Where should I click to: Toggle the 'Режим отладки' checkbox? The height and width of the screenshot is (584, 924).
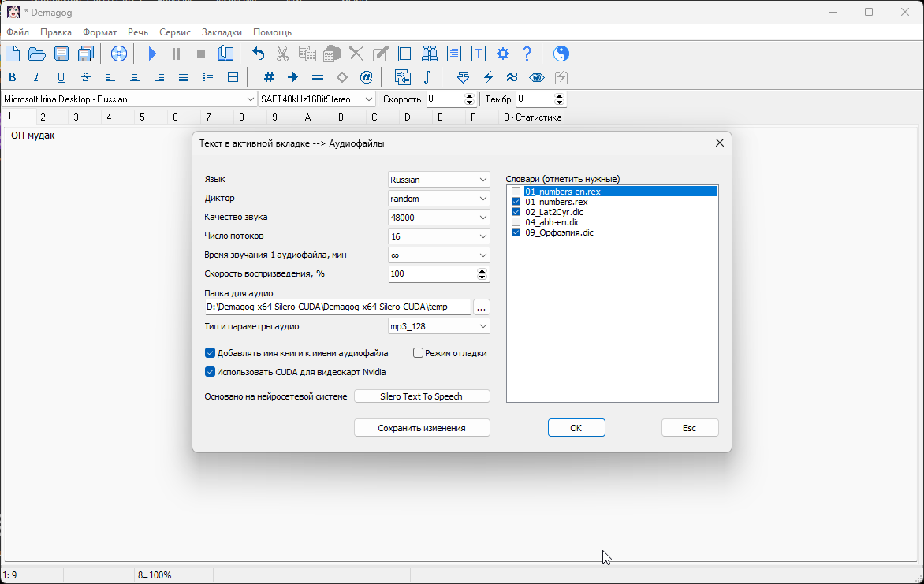click(x=419, y=353)
